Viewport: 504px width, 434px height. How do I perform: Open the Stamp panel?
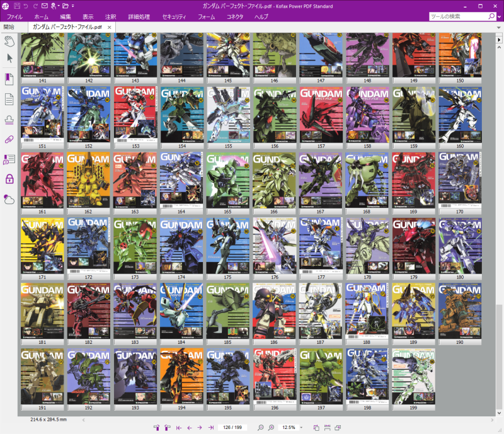point(8,120)
